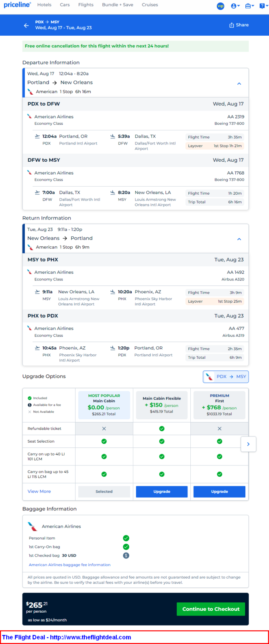Open the Cars tab
269x644 pixels.
[x=65, y=5]
